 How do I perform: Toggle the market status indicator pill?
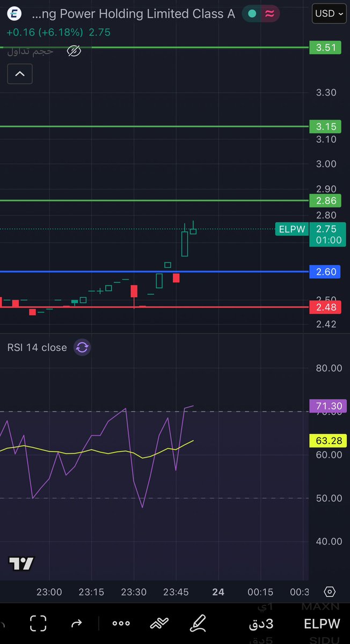pyautogui.click(x=261, y=14)
